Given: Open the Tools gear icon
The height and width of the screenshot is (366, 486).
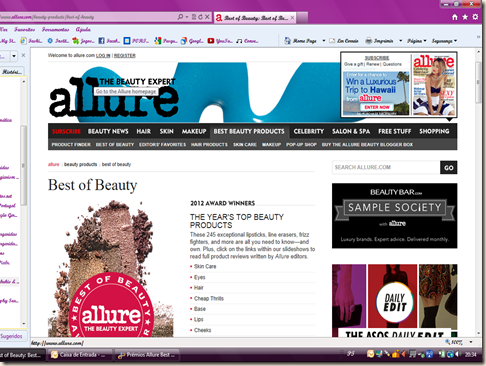Looking at the screenshot, I should click(x=475, y=17).
